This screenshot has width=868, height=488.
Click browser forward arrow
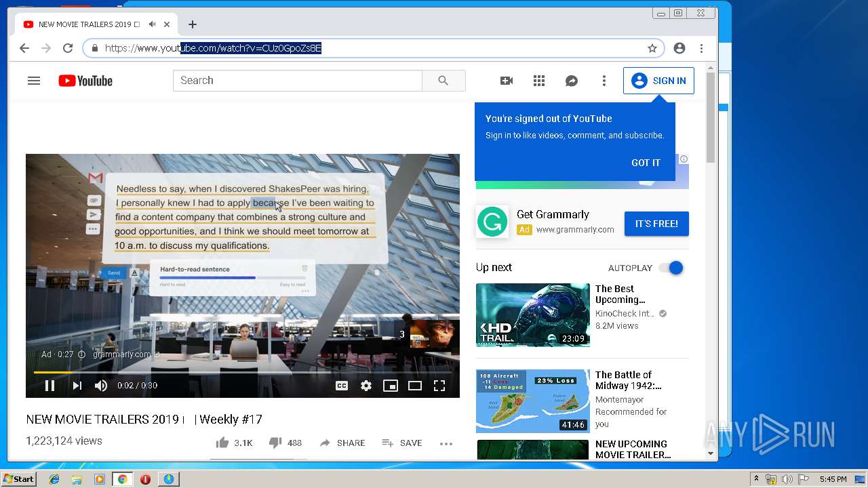(46, 48)
